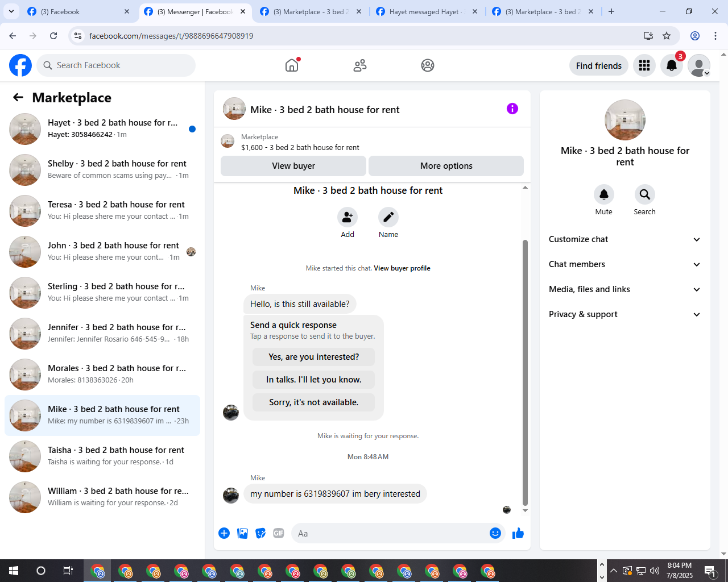This screenshot has width=728, height=582.
Task: Send quick reply In talks. I'll let you know.
Action: point(314,380)
